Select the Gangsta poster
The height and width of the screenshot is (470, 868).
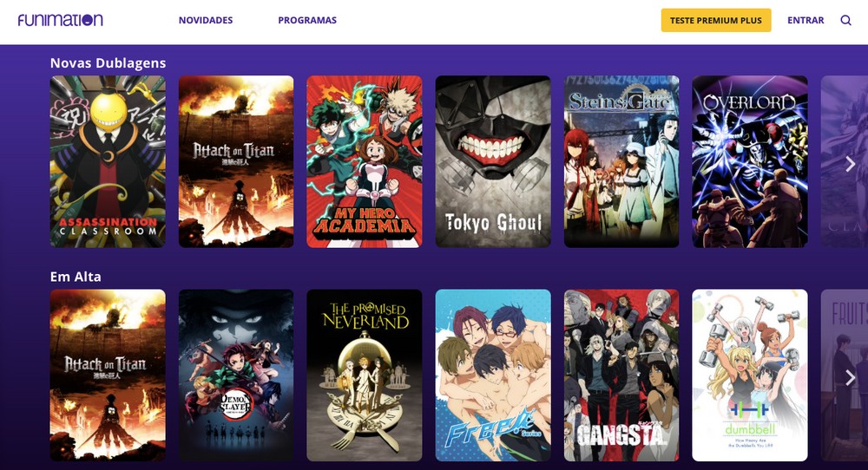click(x=621, y=375)
